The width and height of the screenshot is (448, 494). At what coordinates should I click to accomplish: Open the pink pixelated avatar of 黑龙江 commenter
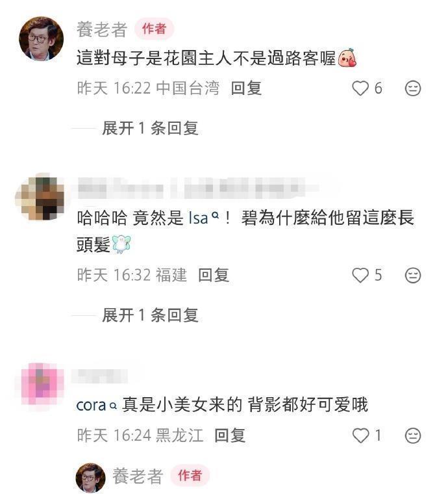(41, 385)
